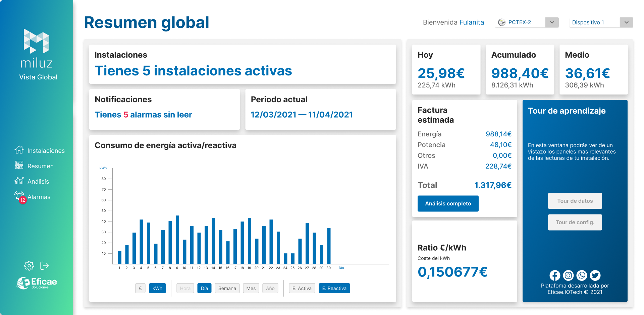
Task: Click the Facebook icon in the footer
Action: [555, 275]
